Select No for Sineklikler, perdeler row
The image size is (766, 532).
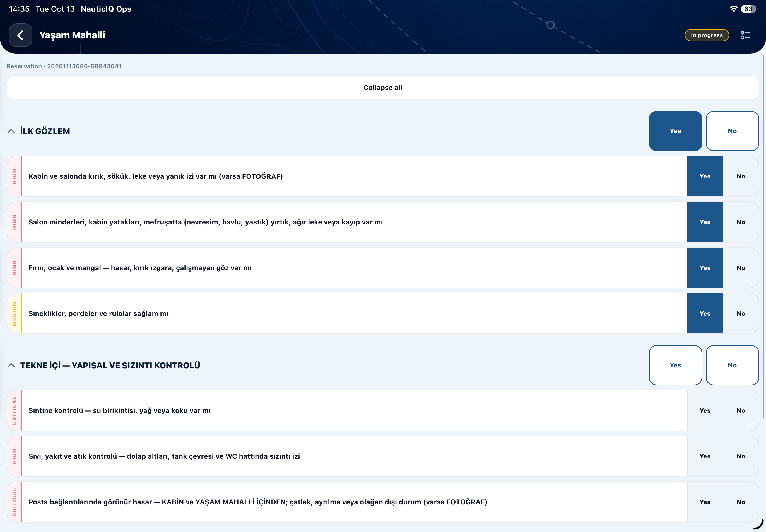tap(741, 313)
